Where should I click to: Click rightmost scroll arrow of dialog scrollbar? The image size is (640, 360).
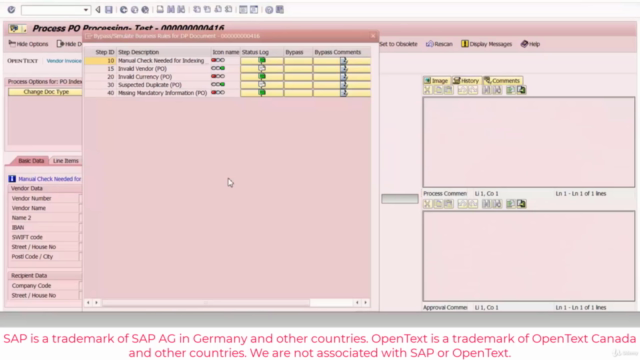pyautogui.click(x=365, y=302)
